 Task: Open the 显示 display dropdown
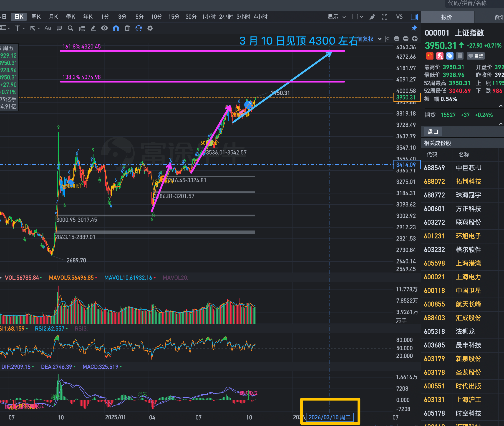336,17
